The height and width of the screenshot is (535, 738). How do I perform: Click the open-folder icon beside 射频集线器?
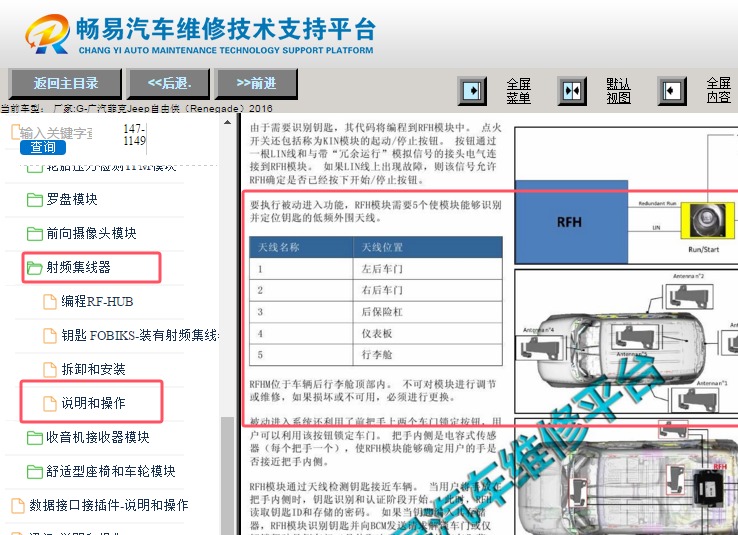point(34,268)
